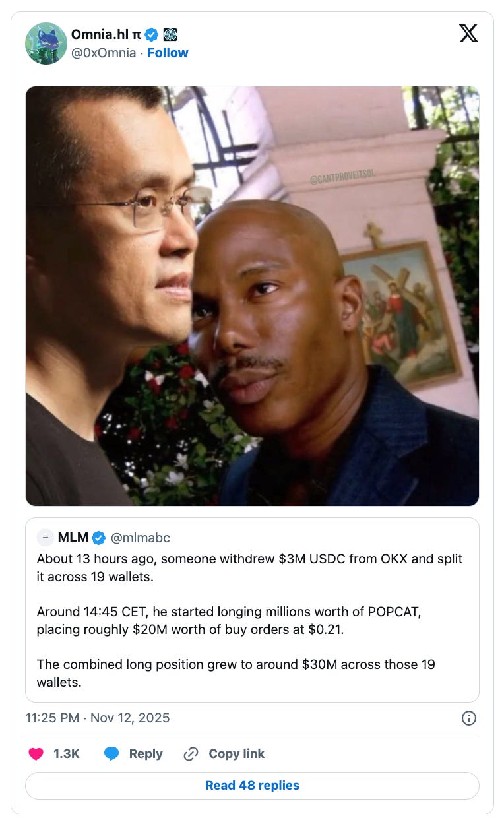Like the tweet with the heart icon
This screenshot has height=826, width=504.
click(36, 754)
